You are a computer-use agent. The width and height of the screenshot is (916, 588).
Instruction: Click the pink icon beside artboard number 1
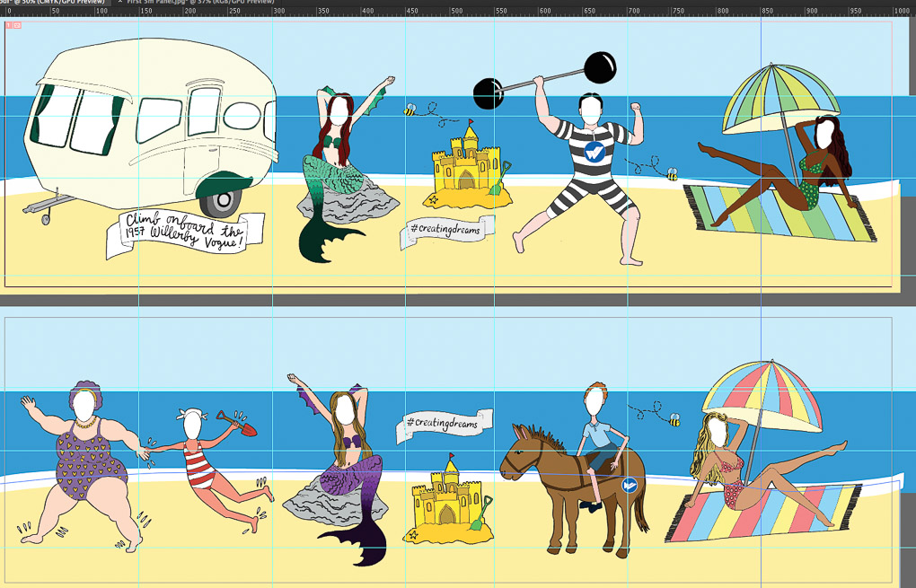(18, 25)
